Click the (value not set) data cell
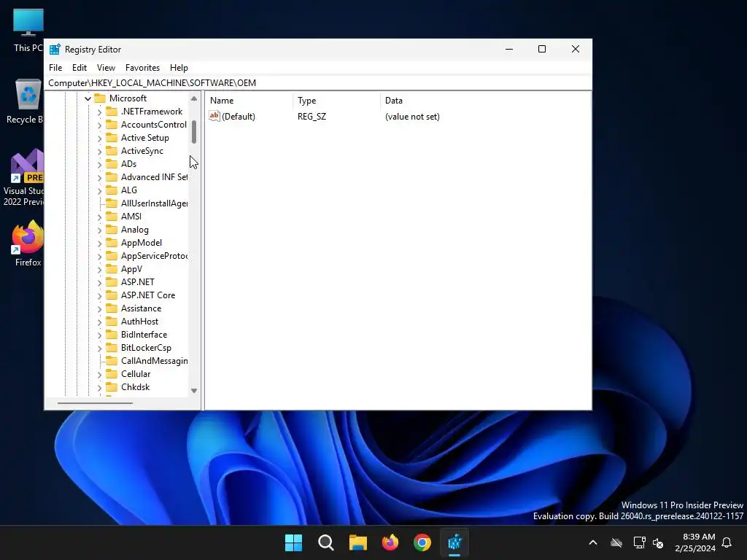 (412, 117)
